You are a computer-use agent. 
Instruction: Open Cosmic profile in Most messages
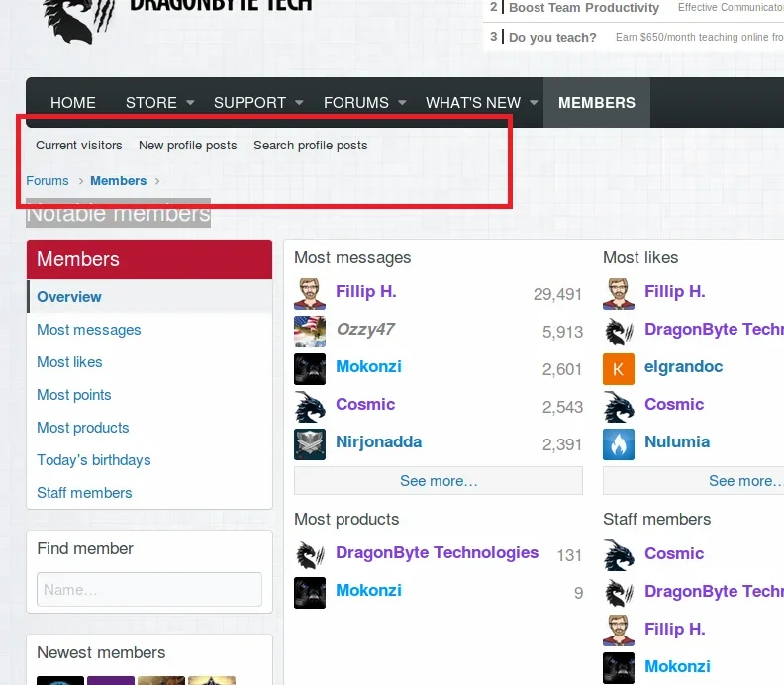tap(365, 404)
